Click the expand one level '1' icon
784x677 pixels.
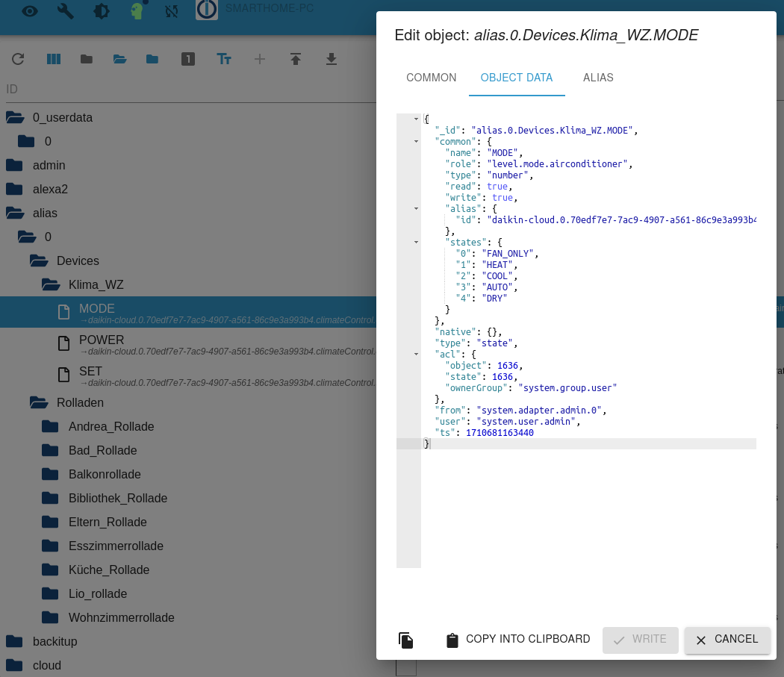pyautogui.click(x=188, y=59)
